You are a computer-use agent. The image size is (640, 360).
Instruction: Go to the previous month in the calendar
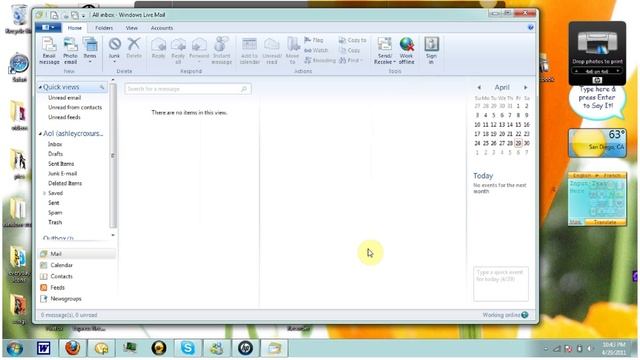479,87
